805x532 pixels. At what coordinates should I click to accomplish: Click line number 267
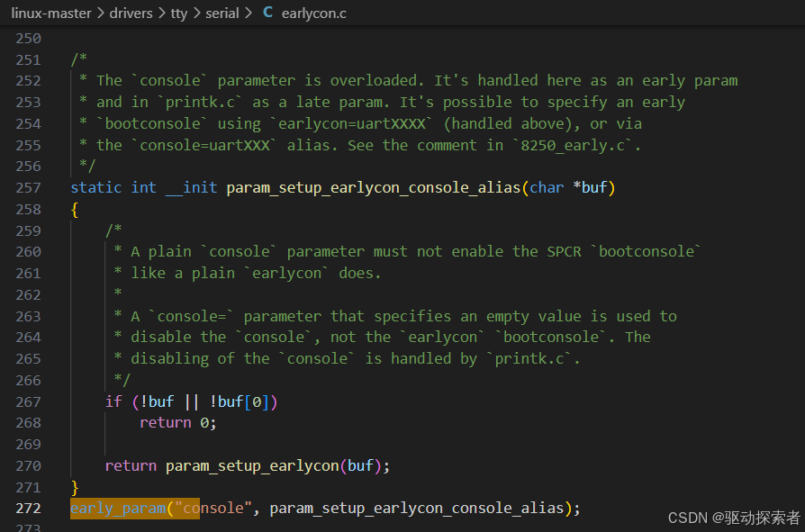(x=28, y=402)
